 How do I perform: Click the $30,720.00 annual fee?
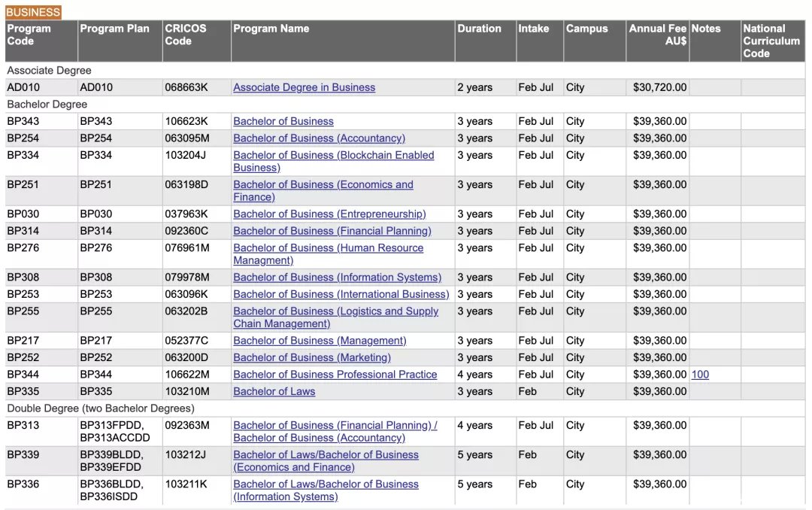tap(660, 87)
